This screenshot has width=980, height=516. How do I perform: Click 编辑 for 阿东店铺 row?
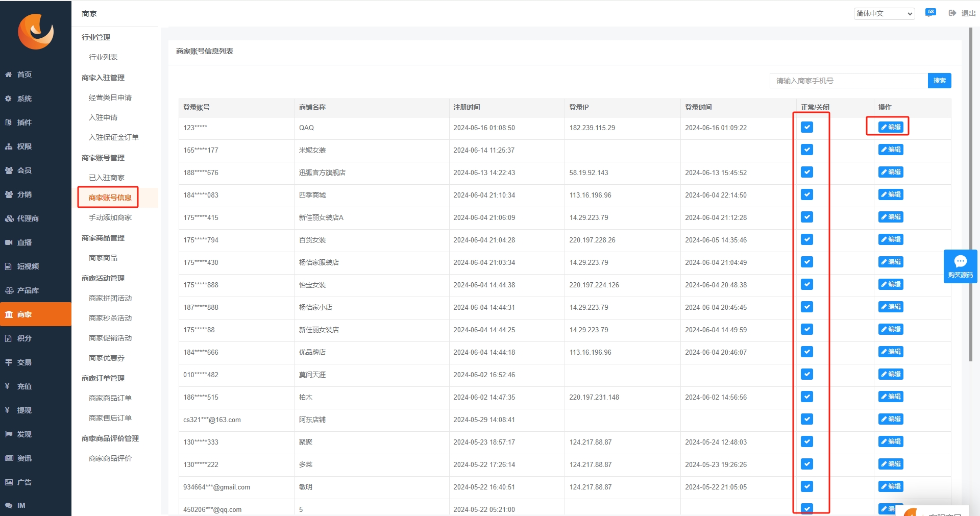click(891, 419)
